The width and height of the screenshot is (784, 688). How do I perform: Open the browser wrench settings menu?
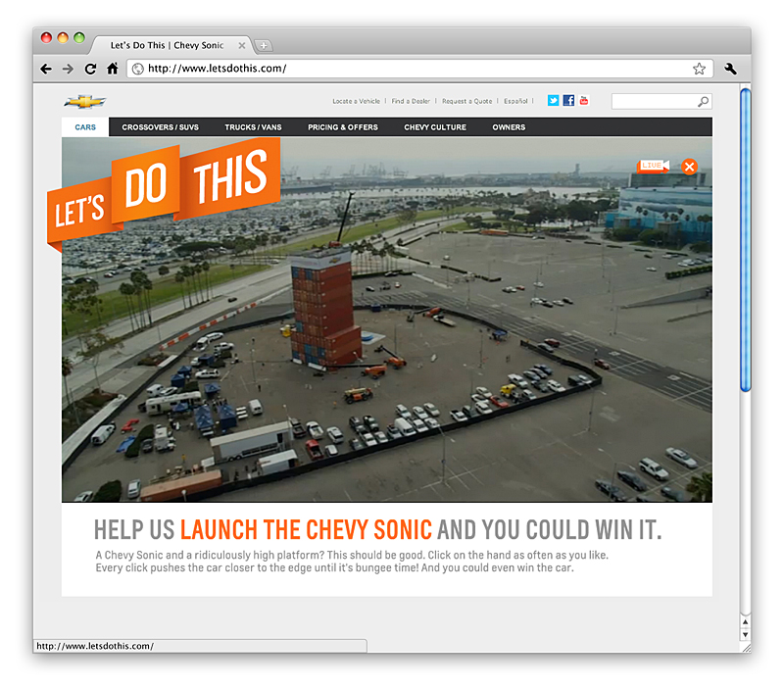coord(730,69)
